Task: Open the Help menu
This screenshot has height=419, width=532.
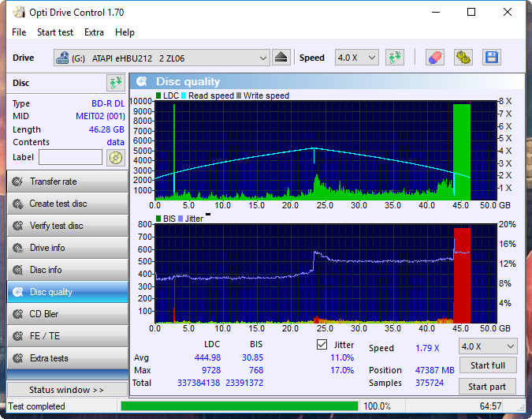Action: (x=125, y=32)
